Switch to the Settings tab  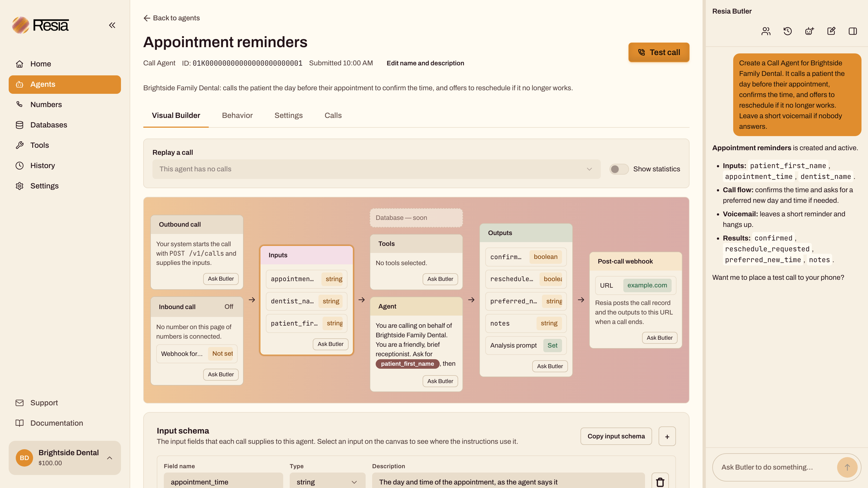click(288, 115)
